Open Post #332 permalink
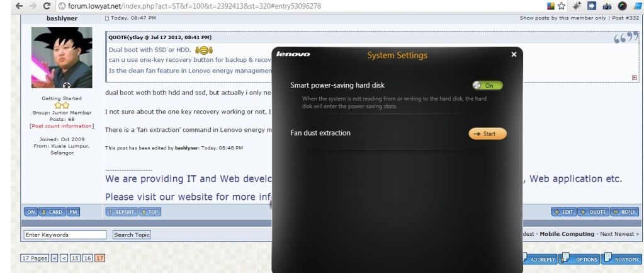Image resolution: width=644 pixels, height=273 pixels. point(626,18)
